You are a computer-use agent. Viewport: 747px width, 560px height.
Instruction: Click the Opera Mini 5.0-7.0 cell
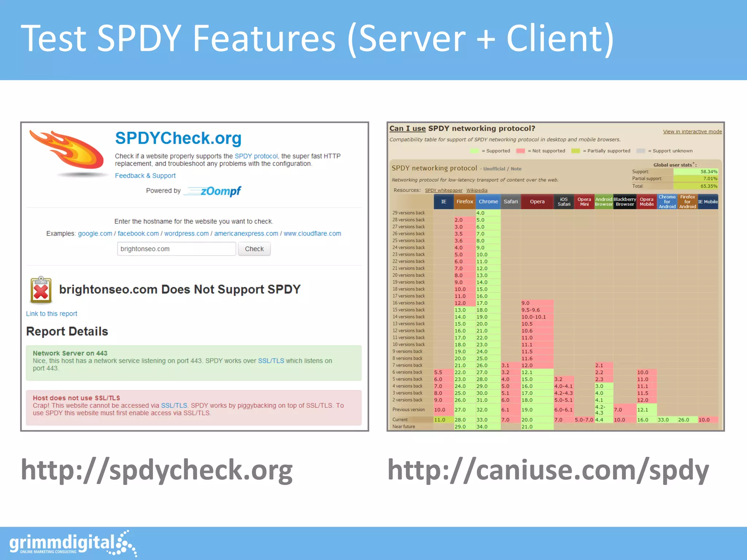pyautogui.click(x=584, y=420)
